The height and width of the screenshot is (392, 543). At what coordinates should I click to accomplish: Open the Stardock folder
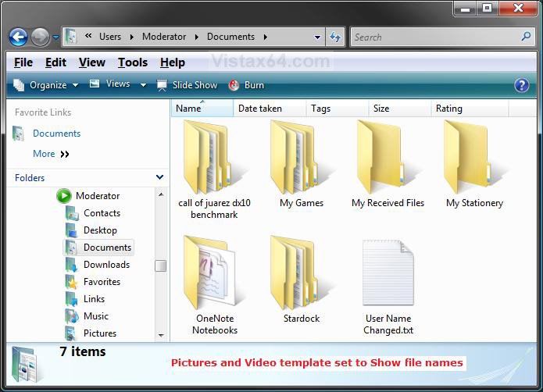[301, 275]
